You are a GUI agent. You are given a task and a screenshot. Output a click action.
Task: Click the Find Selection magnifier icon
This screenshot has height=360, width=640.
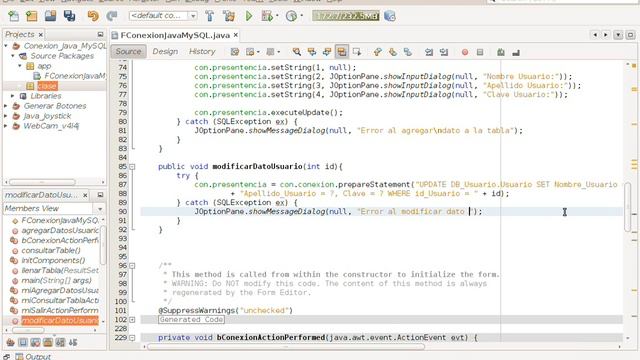click(x=297, y=52)
